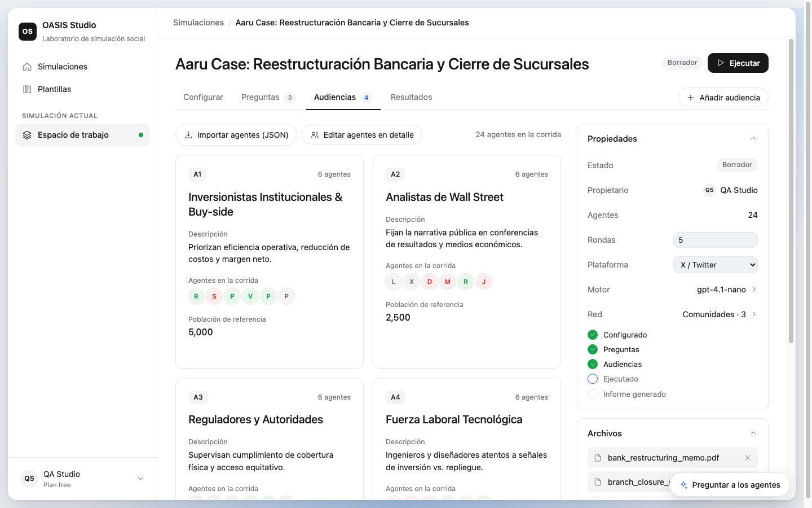
Task: Select agent S in Inversionistas Institucionales card
Action: point(214,296)
